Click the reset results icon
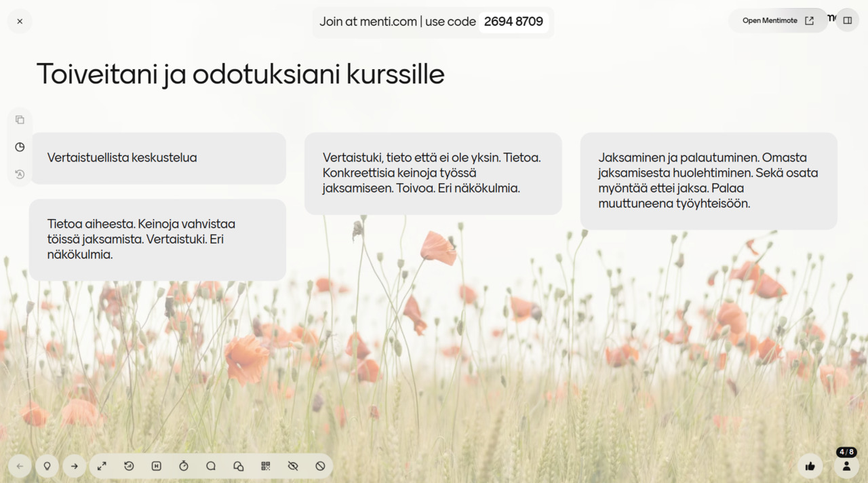Screen dimensions: 868x483 (129, 466)
